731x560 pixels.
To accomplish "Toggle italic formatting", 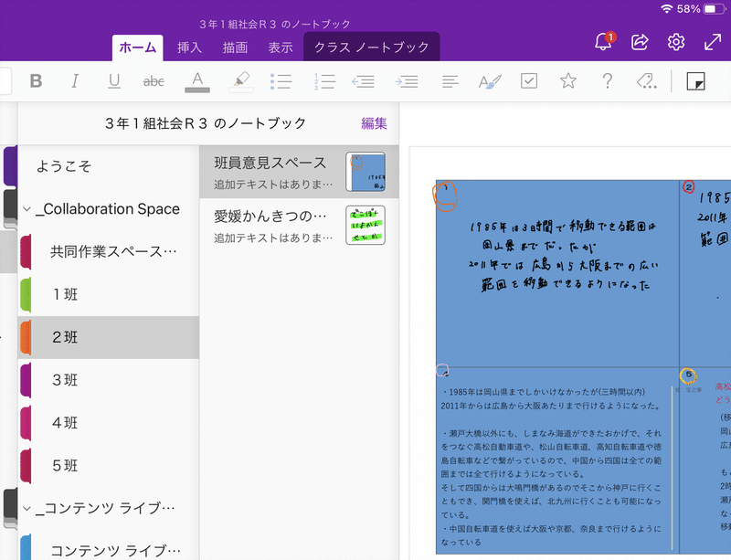I will click(75, 81).
